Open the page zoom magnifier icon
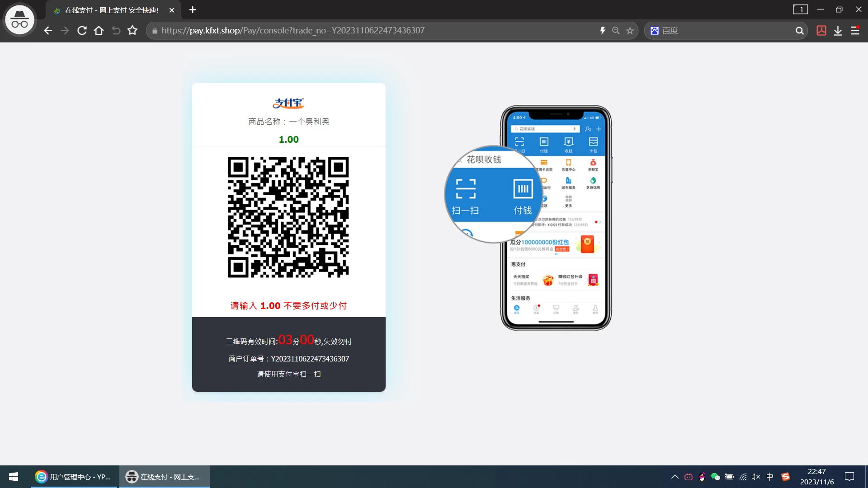The image size is (868, 488). [616, 31]
